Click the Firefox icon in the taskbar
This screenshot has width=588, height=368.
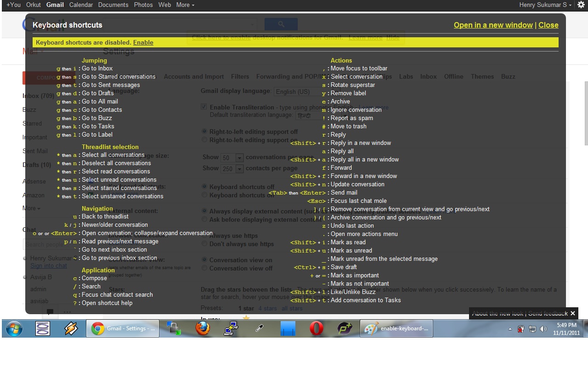click(203, 328)
